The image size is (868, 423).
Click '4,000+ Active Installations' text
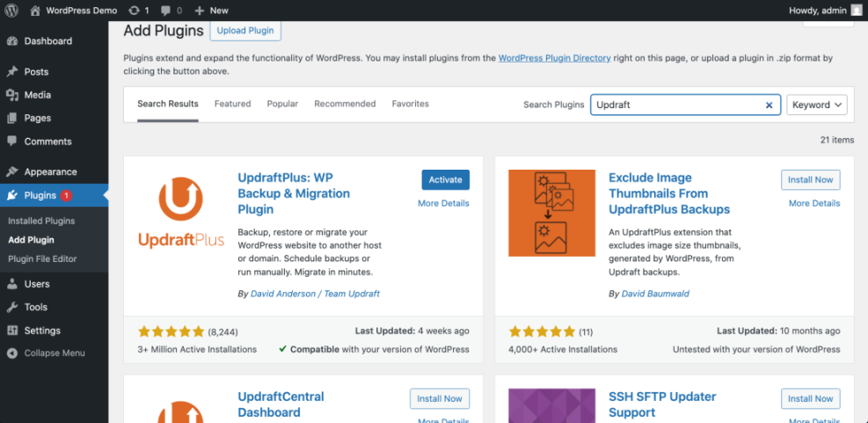point(563,349)
